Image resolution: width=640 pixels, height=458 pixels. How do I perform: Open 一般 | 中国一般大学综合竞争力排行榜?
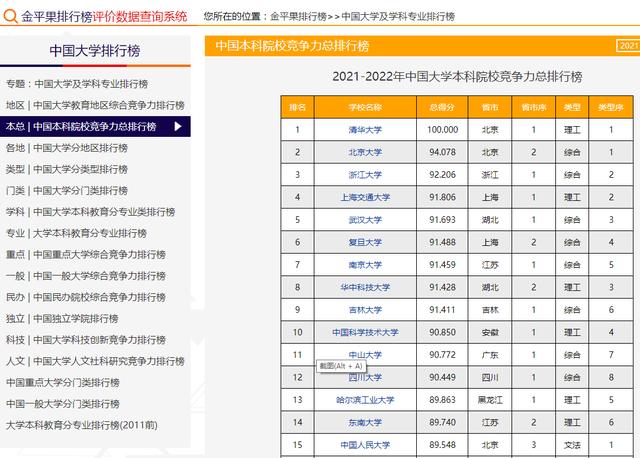point(86,276)
